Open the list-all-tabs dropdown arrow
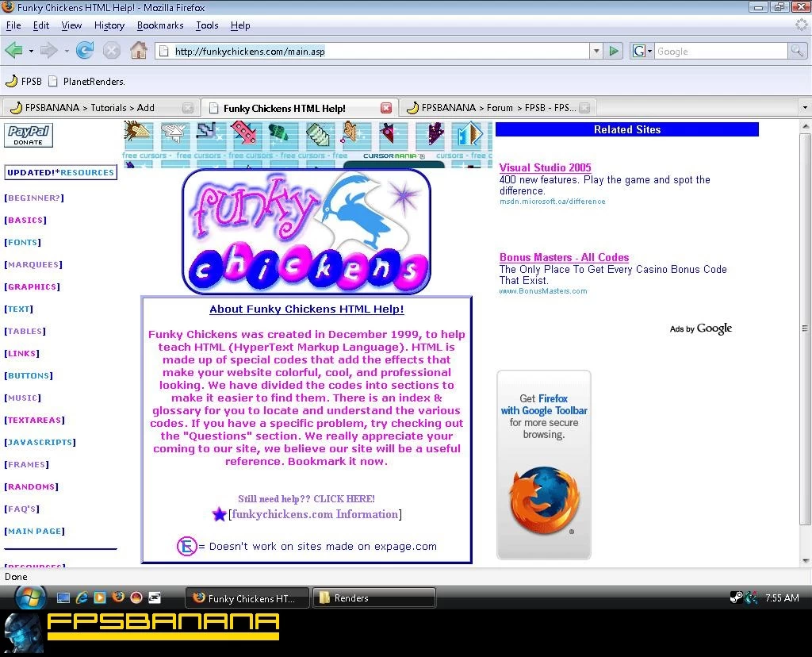Screen dimensions: 812x657 tap(805, 108)
